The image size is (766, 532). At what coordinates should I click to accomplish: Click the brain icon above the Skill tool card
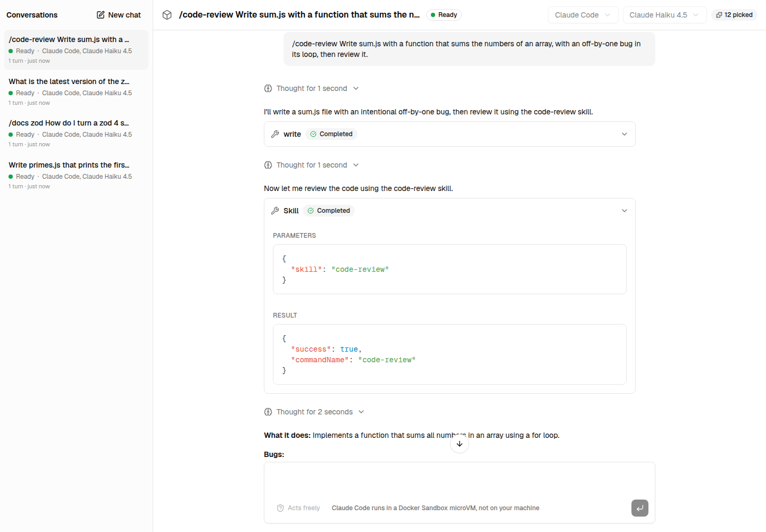pos(268,165)
